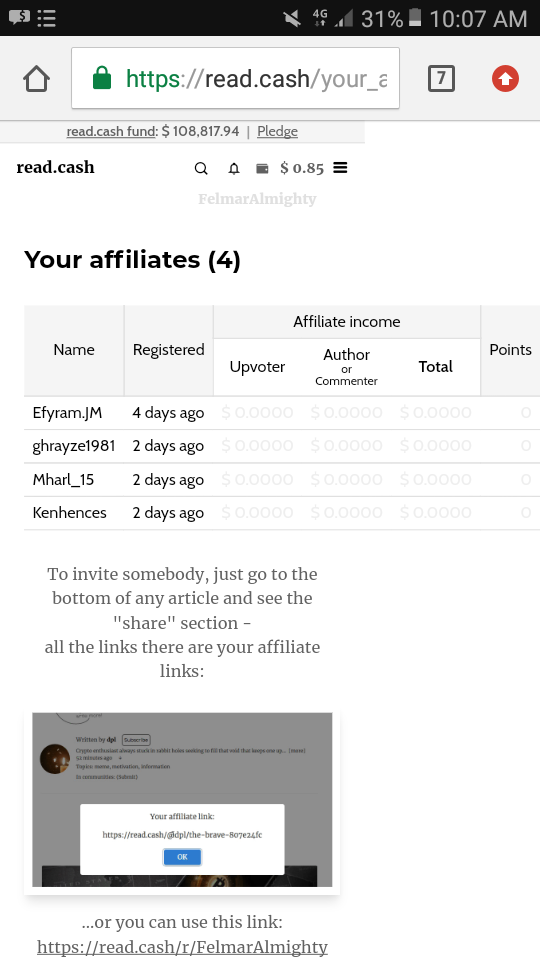Screen dimensions: 540x960
Task: Open the wallet icon
Action: 262,168
